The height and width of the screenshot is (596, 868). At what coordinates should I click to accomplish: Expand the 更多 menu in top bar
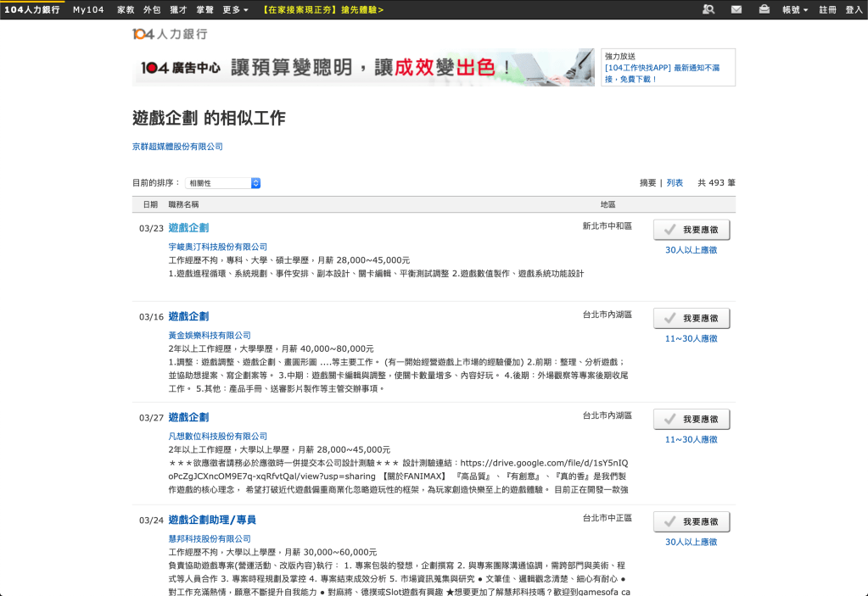tap(235, 9)
